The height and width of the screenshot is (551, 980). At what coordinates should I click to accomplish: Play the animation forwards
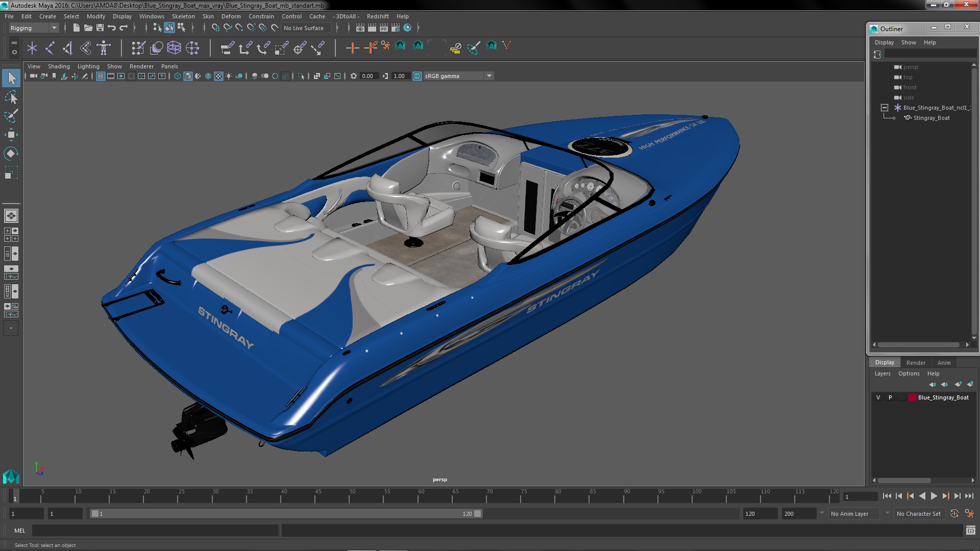934,496
